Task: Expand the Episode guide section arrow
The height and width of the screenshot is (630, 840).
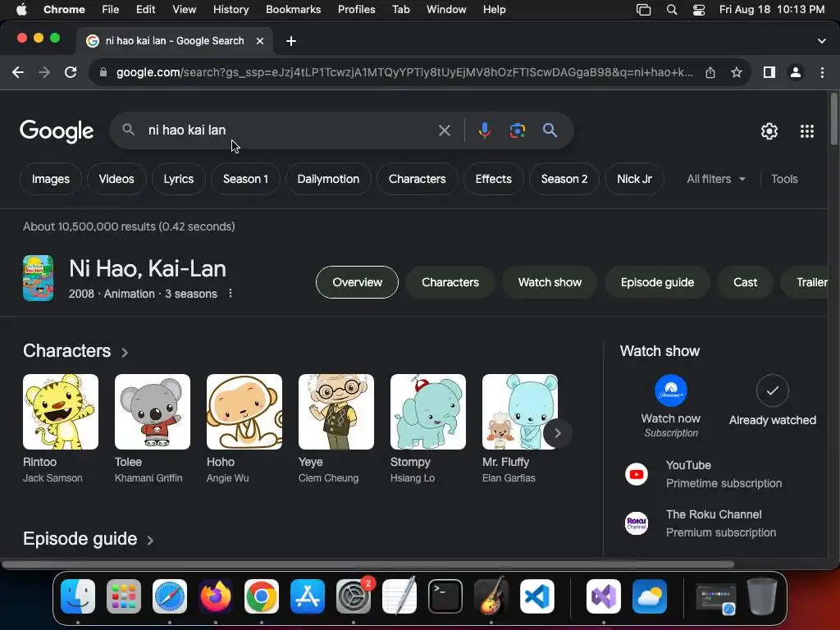Action: (x=150, y=540)
